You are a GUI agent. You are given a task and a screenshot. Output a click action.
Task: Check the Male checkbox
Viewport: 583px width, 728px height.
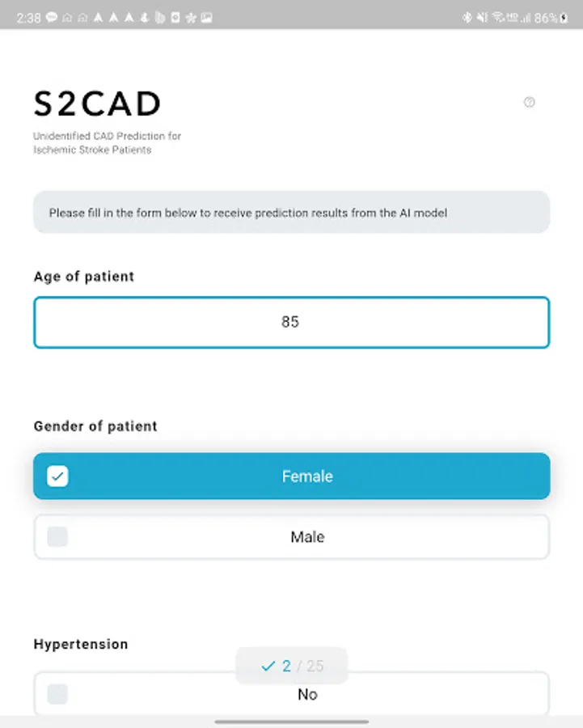(x=57, y=537)
